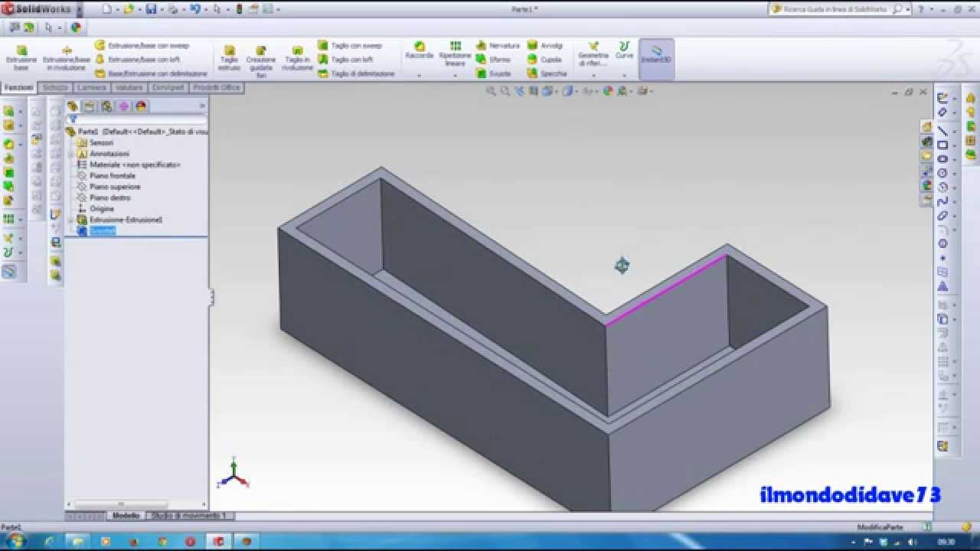Click the feature tree filter field
This screenshot has height=551, width=980.
(136, 120)
